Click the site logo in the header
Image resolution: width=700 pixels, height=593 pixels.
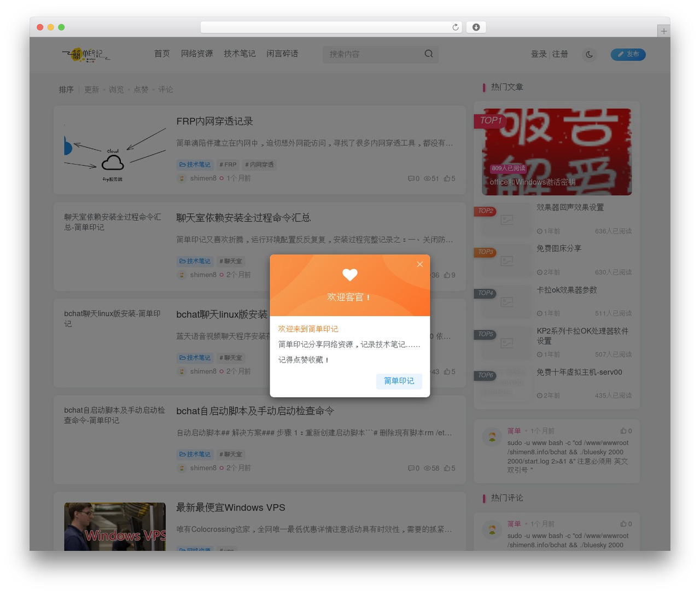86,54
